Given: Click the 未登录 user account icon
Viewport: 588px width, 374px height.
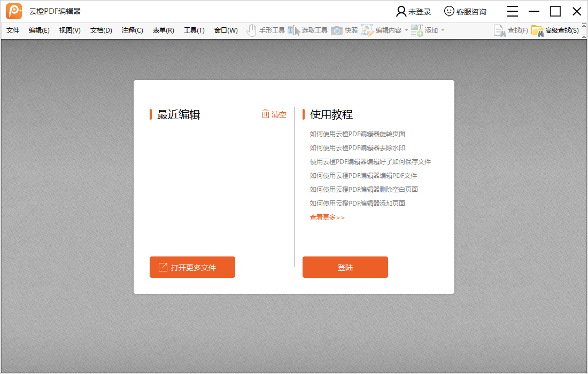Looking at the screenshot, I should 401,12.
